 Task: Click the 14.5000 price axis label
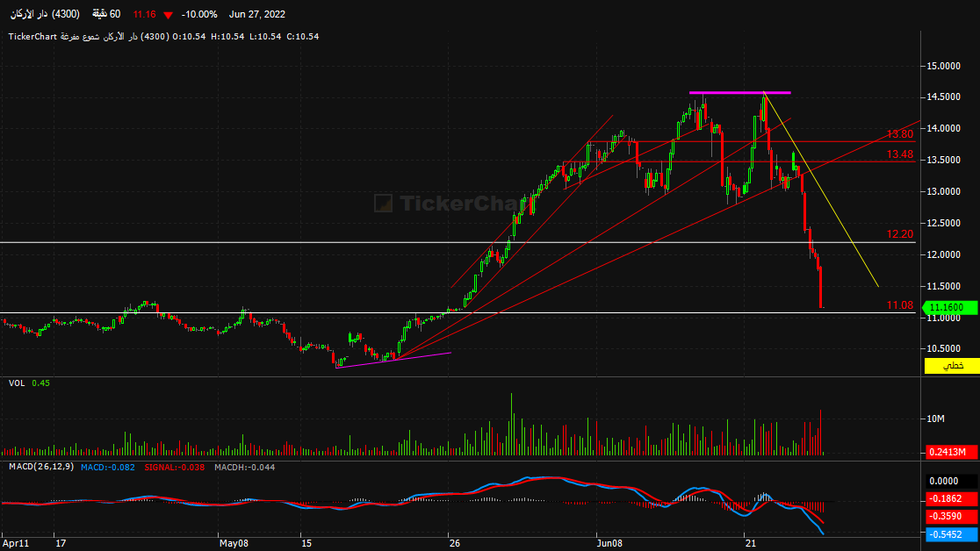tap(944, 97)
